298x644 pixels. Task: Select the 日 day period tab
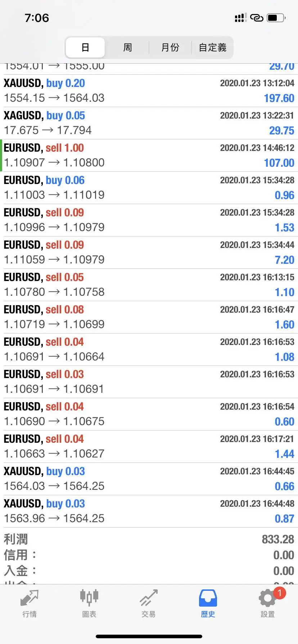point(85,47)
